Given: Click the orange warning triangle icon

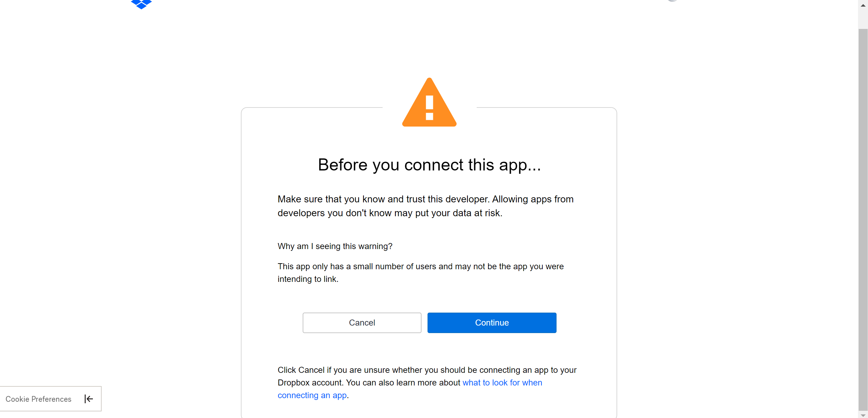Looking at the screenshot, I should click(429, 102).
